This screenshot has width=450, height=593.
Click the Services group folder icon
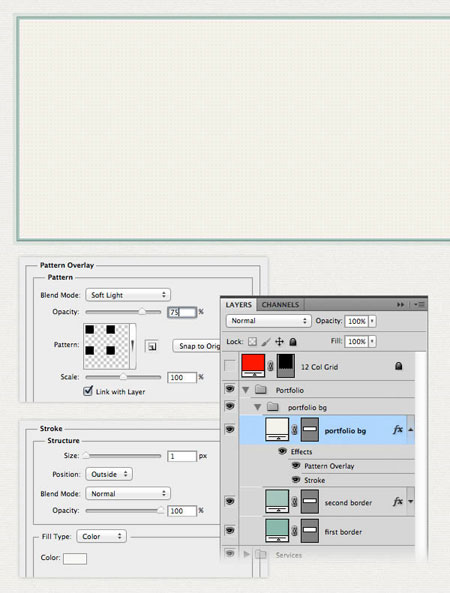point(261,554)
